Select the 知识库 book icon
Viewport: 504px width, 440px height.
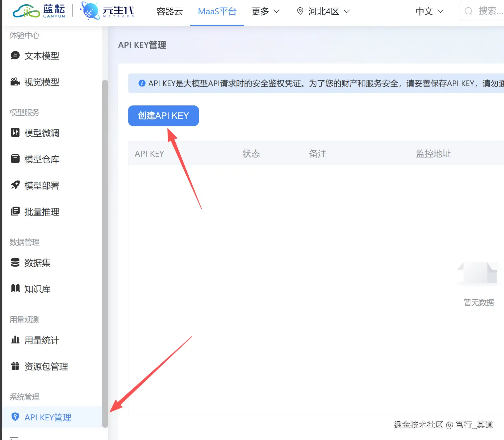(15, 289)
